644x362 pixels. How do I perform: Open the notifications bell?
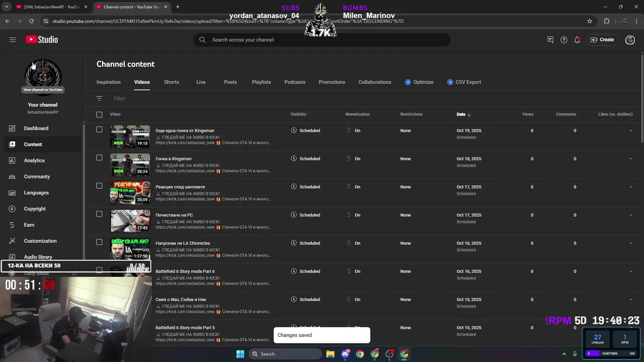[577, 40]
